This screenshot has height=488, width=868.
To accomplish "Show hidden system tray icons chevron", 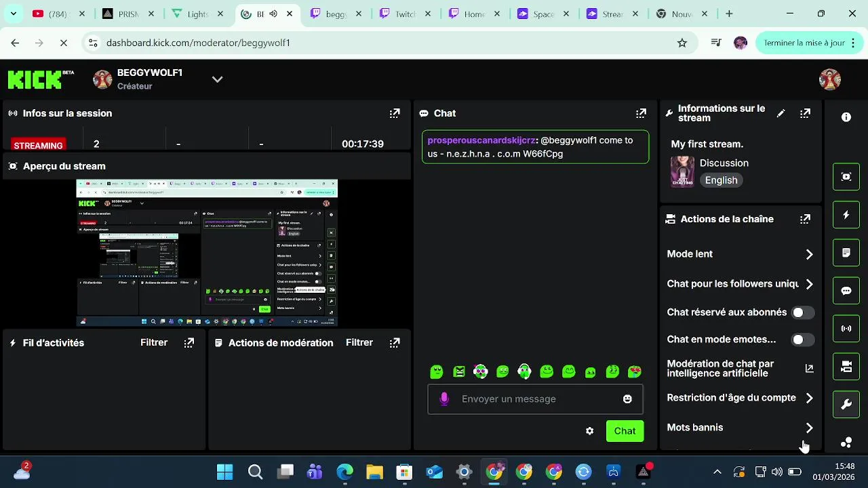I will click(717, 472).
